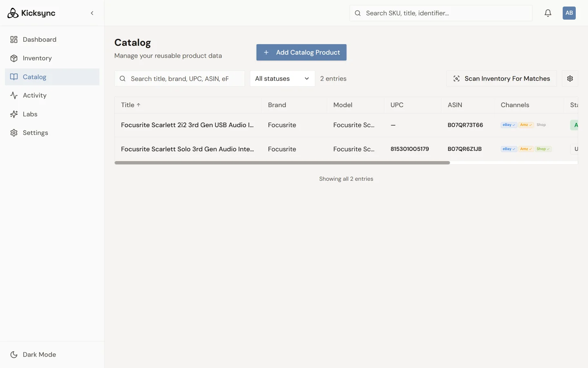Select Catalog in the sidebar
588x368 pixels.
[52, 77]
